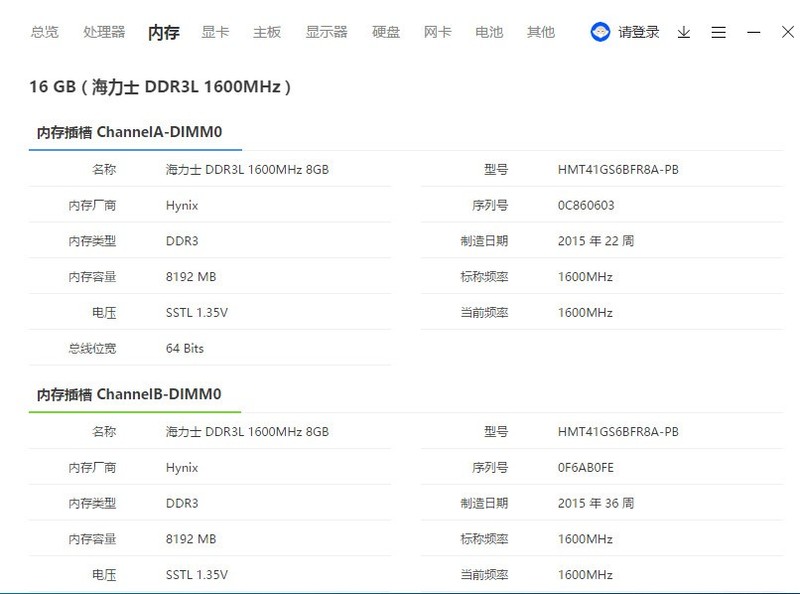Open the 处理器 tab

103,31
